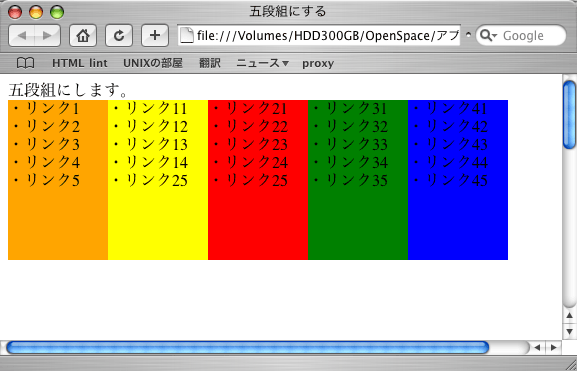
Task: Zoom the window with the green button
Action: click(57, 12)
